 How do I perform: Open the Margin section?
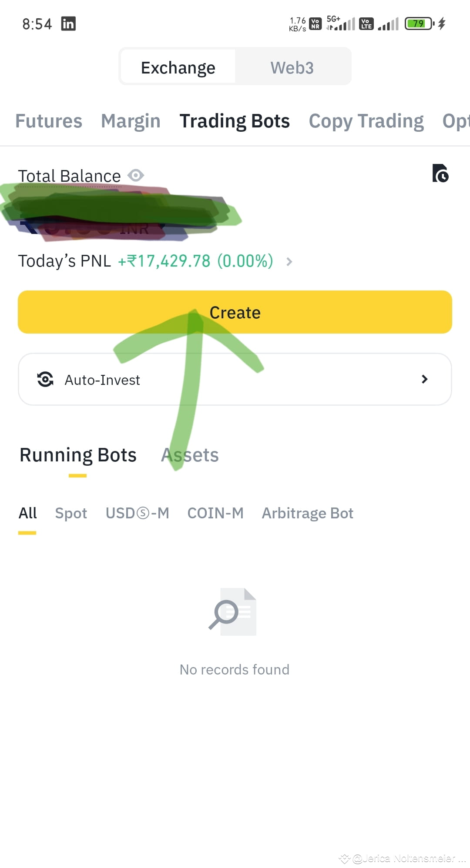pos(130,121)
